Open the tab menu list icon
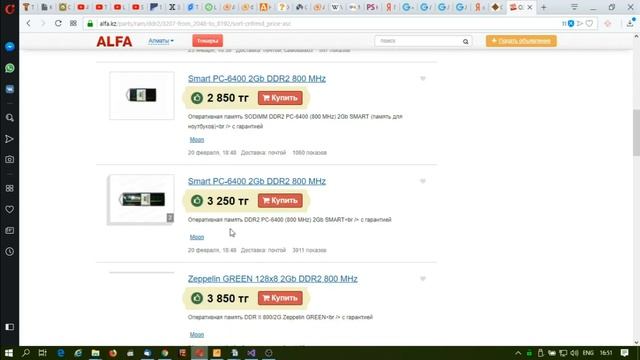This screenshot has height=360, width=640. (574, 7)
